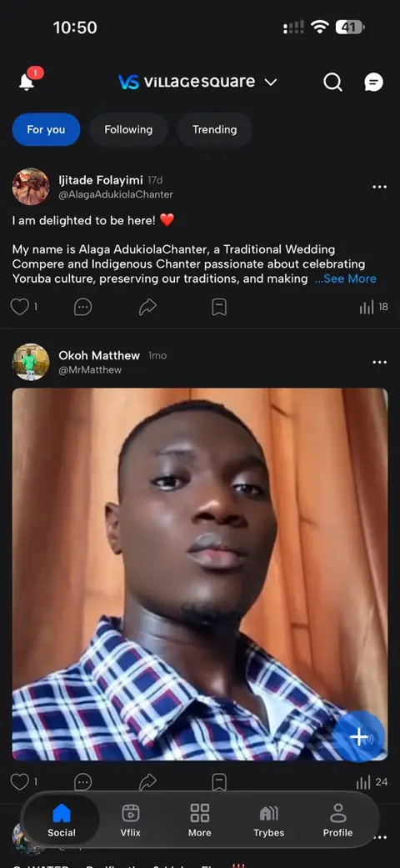The height and width of the screenshot is (868, 400).
Task: Share Ijitade Folayimi's post
Action: pos(147,307)
